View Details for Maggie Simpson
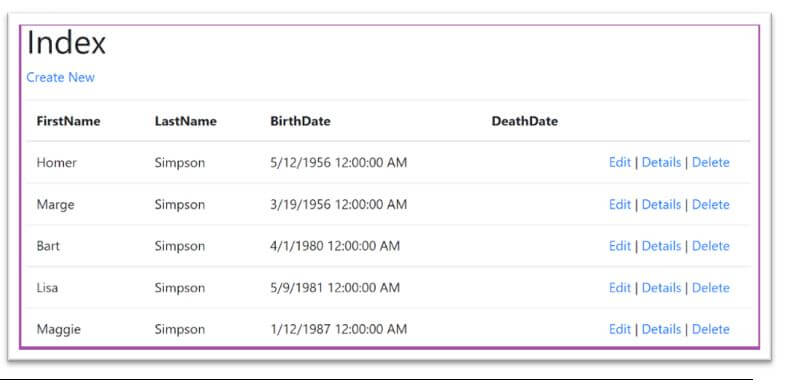Viewport: 799px width, 390px height. 661,329
